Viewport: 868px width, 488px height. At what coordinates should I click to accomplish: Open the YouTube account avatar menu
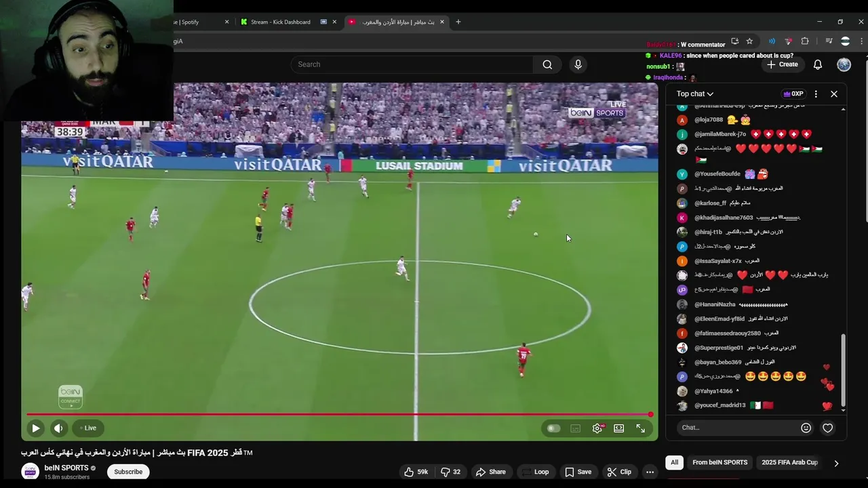pos(844,64)
